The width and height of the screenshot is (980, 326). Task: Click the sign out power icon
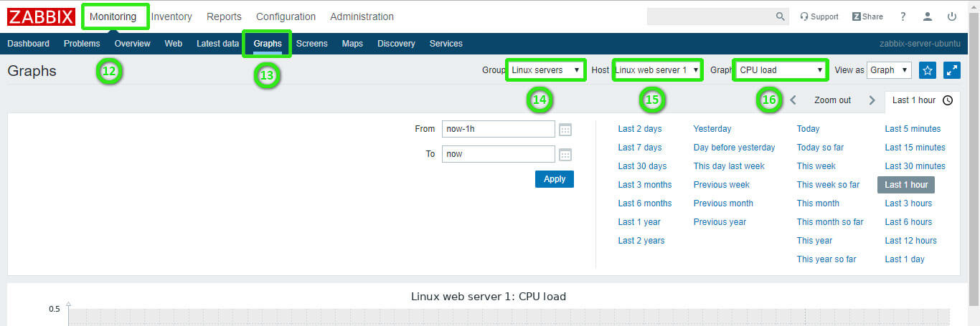click(952, 16)
